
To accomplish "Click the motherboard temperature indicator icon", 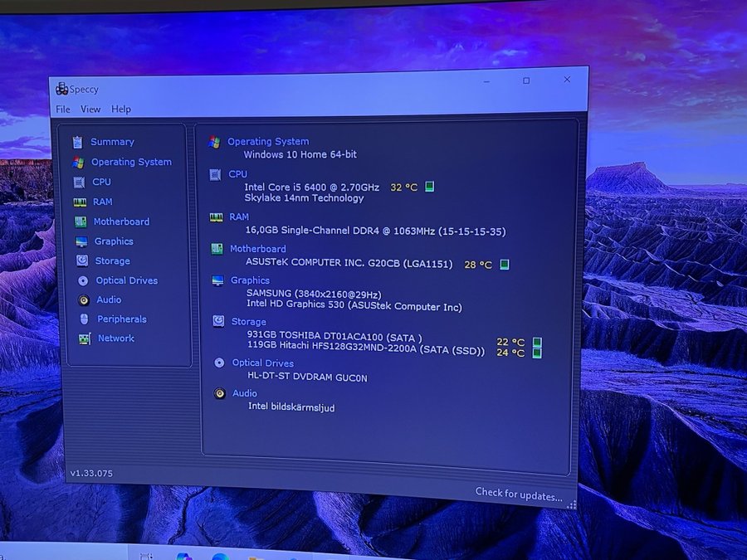I will (x=505, y=265).
